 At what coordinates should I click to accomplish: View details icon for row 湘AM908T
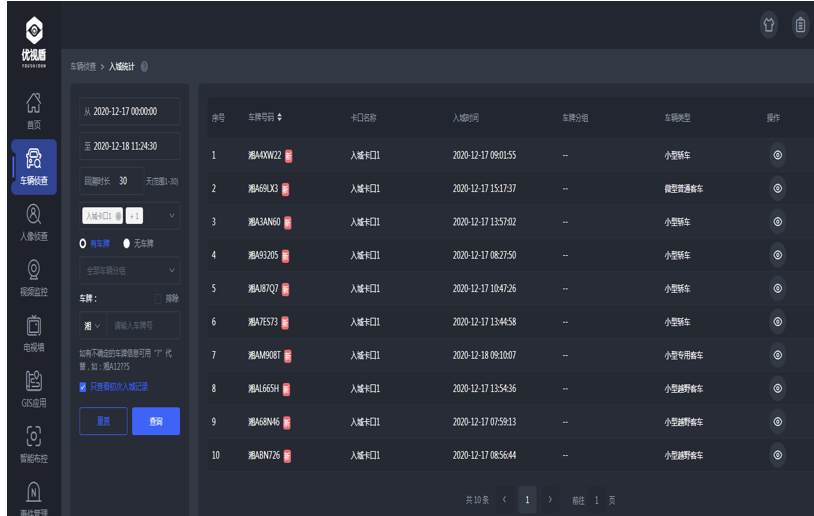(777, 355)
